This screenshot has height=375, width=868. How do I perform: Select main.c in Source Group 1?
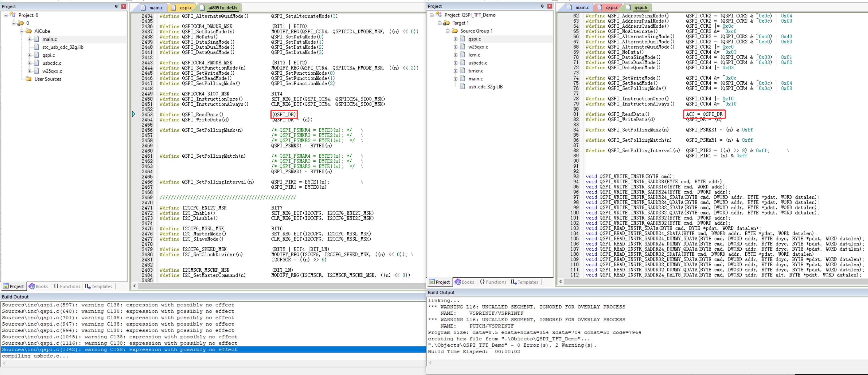coord(475,79)
